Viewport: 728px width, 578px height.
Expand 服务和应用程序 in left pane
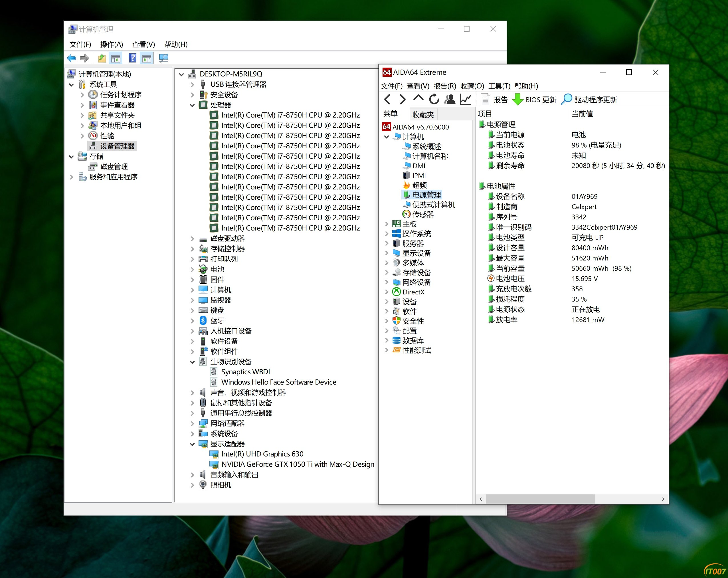(x=71, y=177)
